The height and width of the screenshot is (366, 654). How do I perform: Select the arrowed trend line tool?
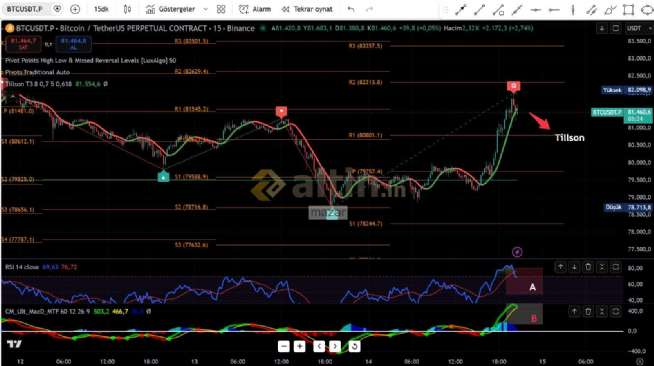point(460,10)
